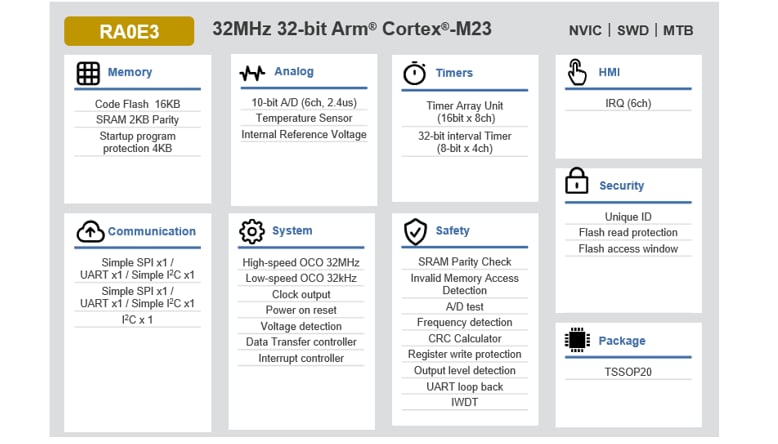Click the IRQ (6ch) entry
Screen dimensions: 778x444
pyautogui.click(x=628, y=102)
